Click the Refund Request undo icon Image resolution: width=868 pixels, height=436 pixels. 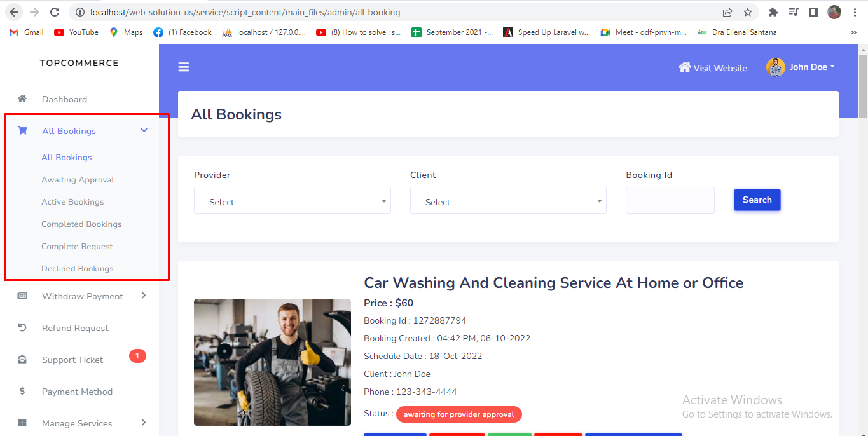22,328
